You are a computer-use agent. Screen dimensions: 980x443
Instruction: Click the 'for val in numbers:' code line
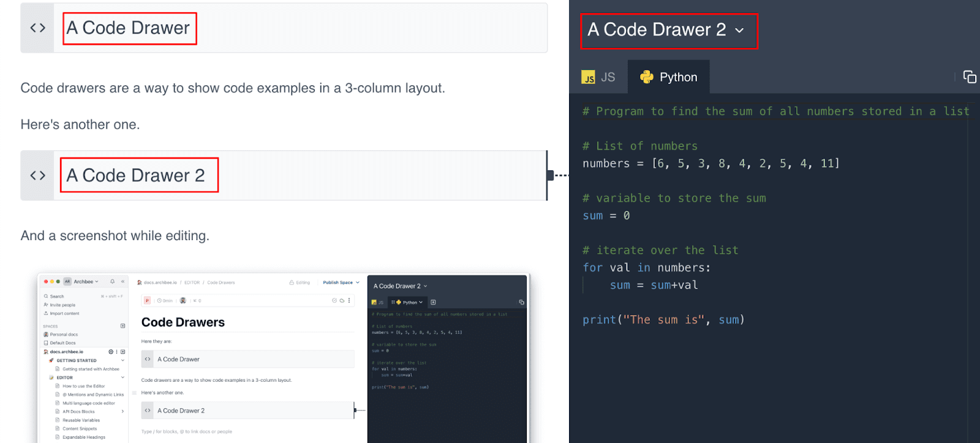(646, 268)
